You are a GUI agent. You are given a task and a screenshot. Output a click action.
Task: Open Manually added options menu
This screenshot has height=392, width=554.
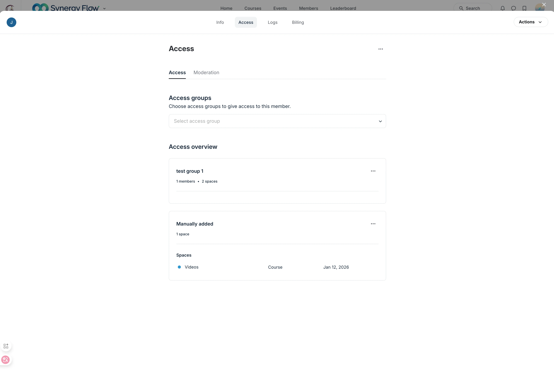pos(373,224)
